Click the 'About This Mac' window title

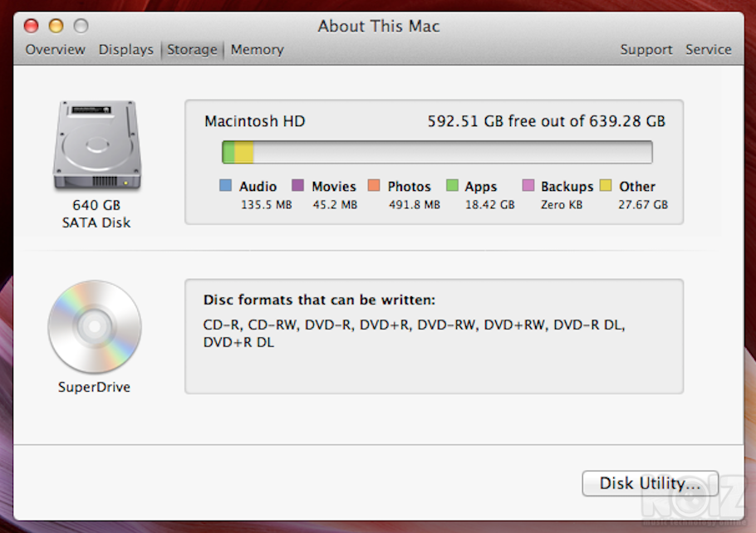click(x=379, y=26)
